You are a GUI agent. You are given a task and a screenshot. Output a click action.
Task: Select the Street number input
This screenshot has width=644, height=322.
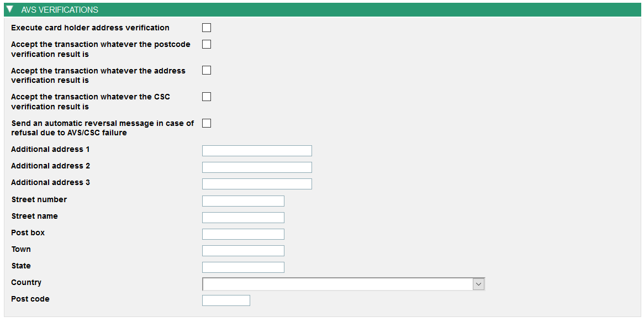(x=243, y=200)
